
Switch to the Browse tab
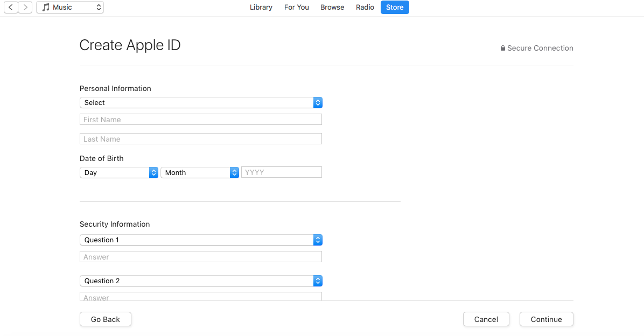(x=332, y=8)
